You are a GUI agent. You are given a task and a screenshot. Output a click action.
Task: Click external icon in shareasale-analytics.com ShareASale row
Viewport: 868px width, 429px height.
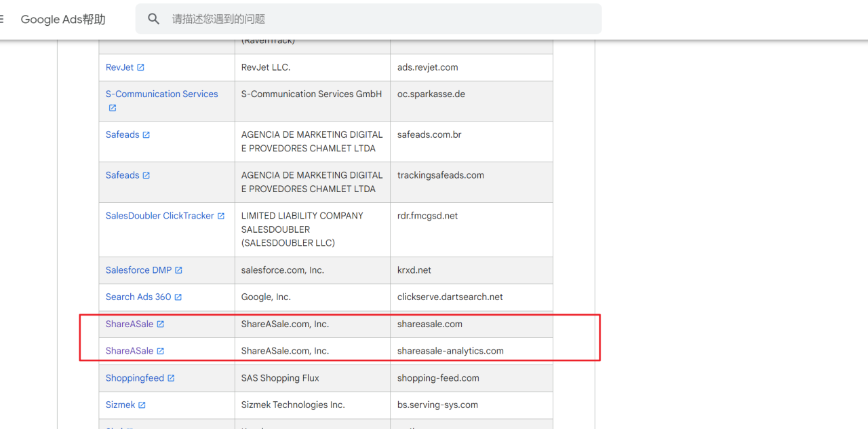[161, 351]
